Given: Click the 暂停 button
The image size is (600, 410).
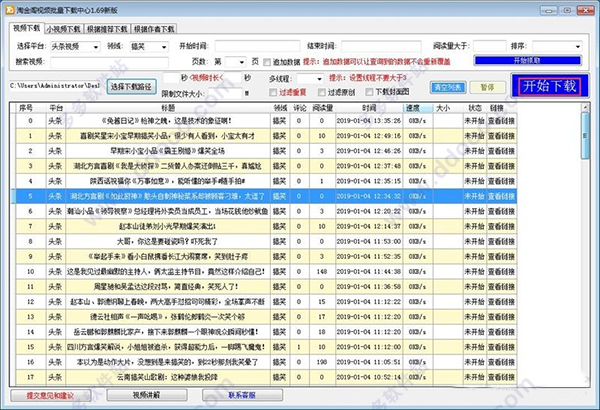Looking at the screenshot, I should [x=487, y=88].
